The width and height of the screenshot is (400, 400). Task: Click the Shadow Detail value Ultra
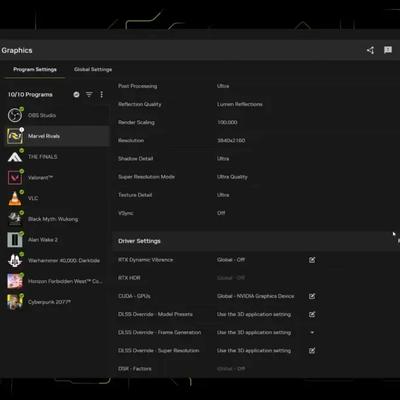223,159
